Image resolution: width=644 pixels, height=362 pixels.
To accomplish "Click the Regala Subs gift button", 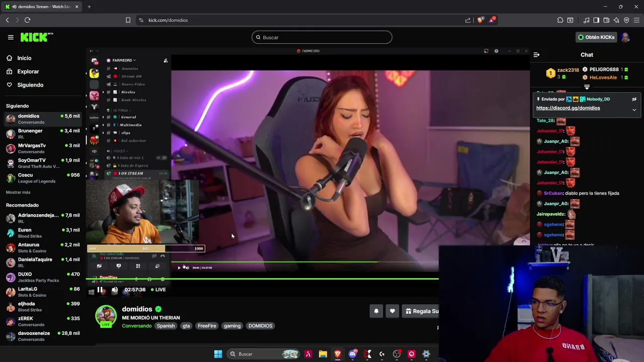I will point(422,311).
